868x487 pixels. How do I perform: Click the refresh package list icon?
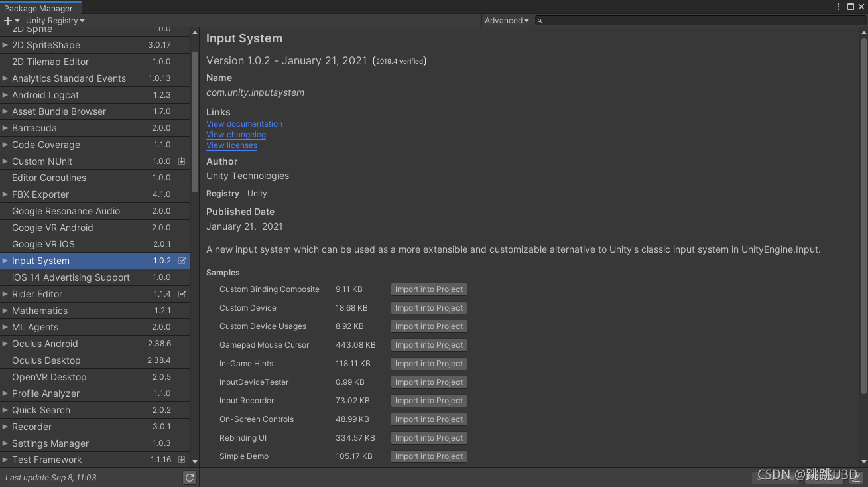pyautogui.click(x=190, y=478)
